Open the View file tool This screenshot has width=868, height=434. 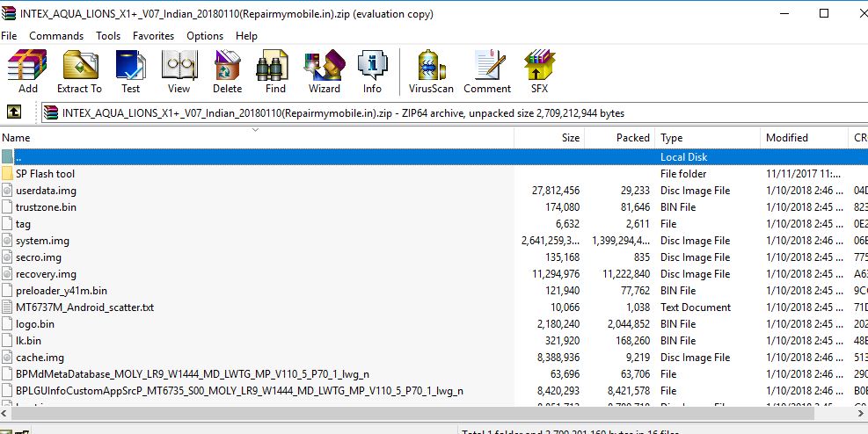179,71
